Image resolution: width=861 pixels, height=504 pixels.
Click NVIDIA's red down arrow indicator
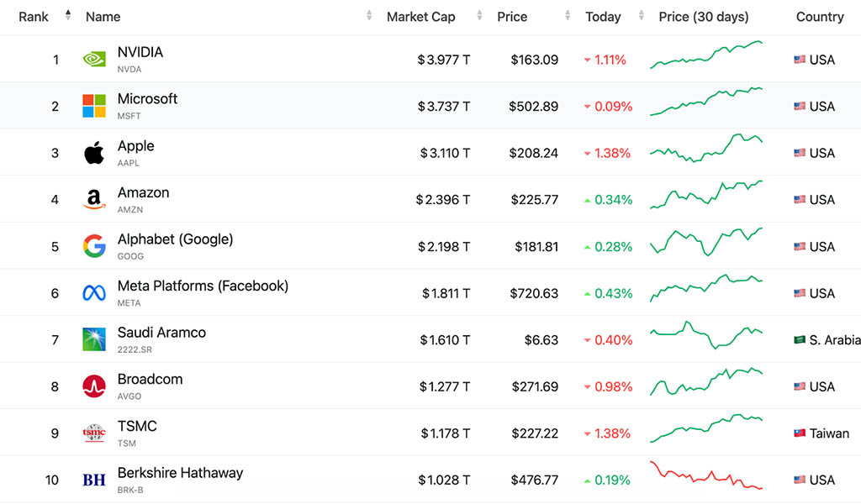point(587,60)
